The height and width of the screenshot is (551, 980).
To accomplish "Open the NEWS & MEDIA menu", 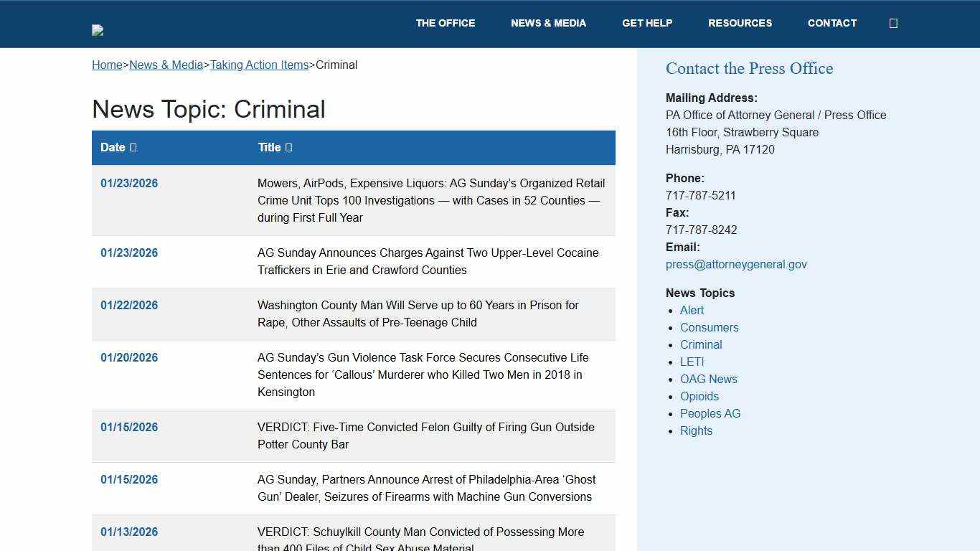I will click(x=548, y=23).
